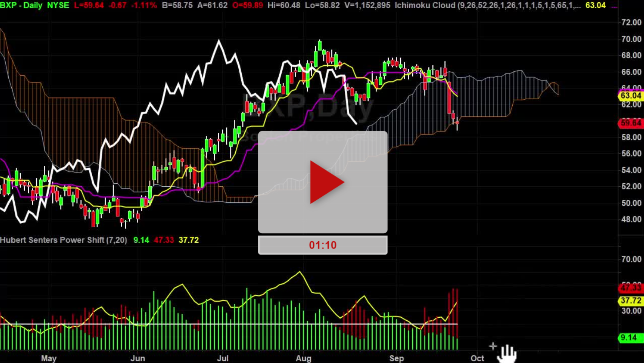
Task: Click the red 47.33 Power Shift value
Action: click(x=164, y=240)
